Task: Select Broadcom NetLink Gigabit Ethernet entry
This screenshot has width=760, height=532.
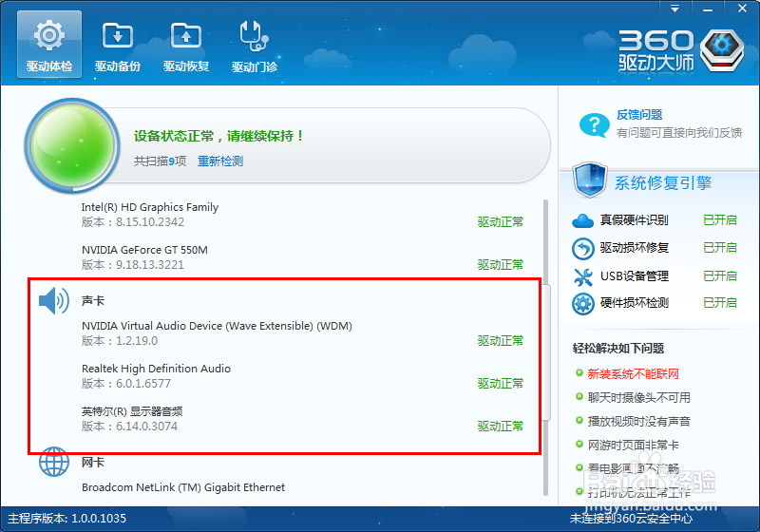Action: click(x=183, y=487)
